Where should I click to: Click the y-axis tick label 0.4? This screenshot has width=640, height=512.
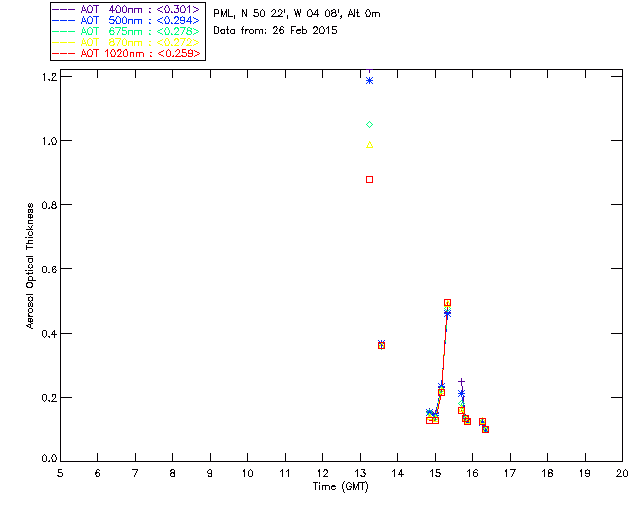pos(49,334)
